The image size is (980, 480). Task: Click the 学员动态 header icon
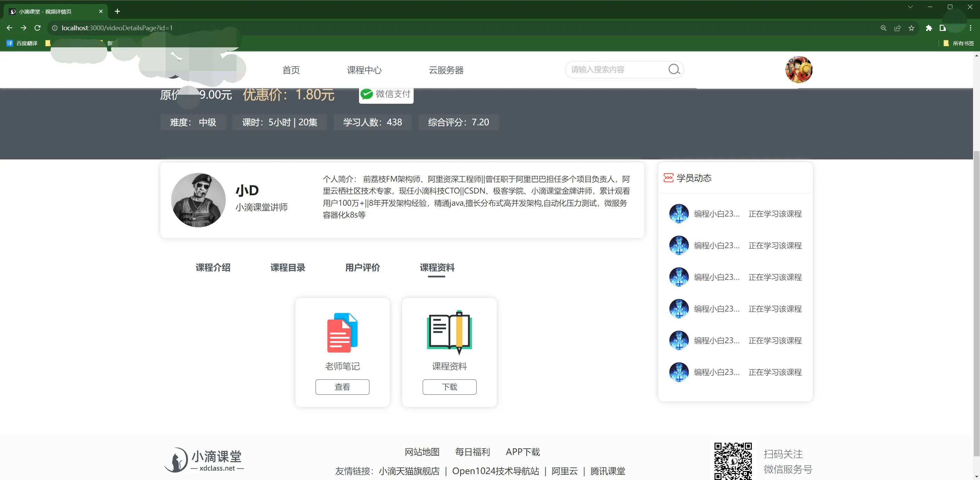[668, 178]
